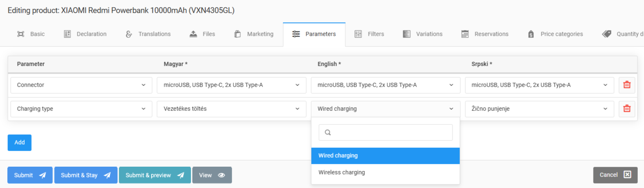
Task: Click trash icon for Charging type row
Action: click(627, 109)
